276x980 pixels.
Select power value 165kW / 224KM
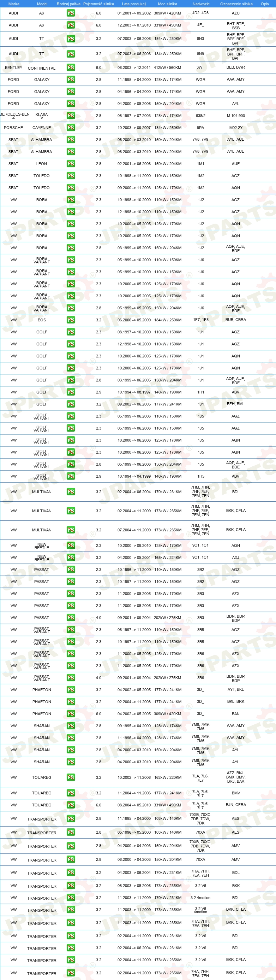point(167,558)
